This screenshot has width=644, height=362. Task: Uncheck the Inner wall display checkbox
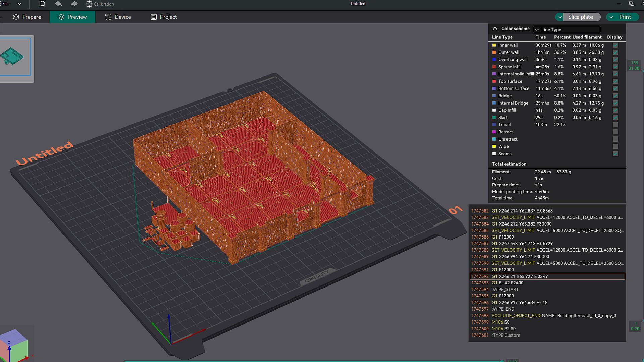pyautogui.click(x=615, y=45)
